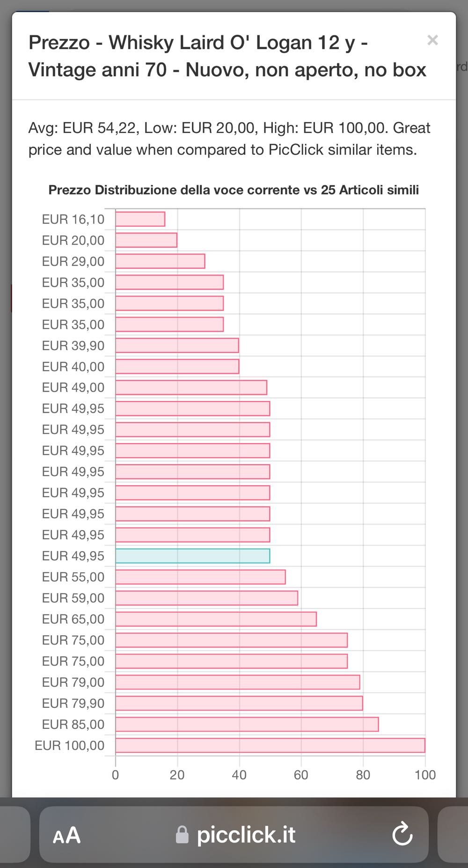
Task: Select the EUR 49,00 bar
Action: [191, 387]
